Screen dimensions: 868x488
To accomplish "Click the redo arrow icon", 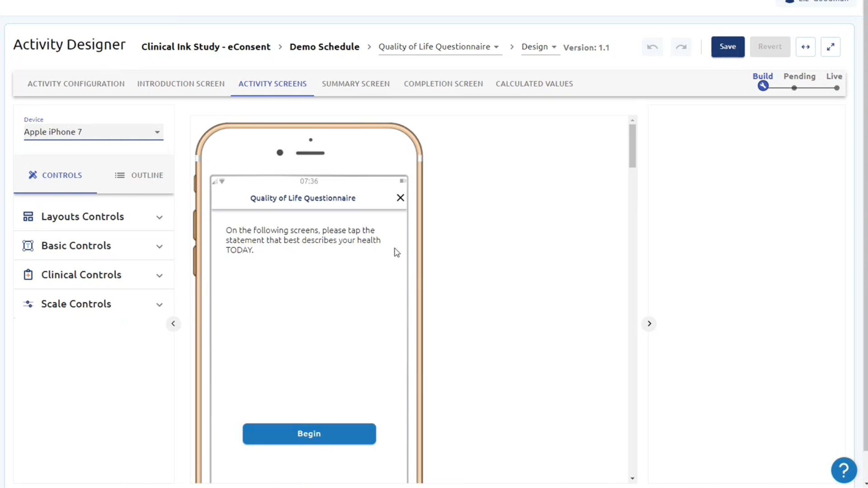I will [681, 47].
